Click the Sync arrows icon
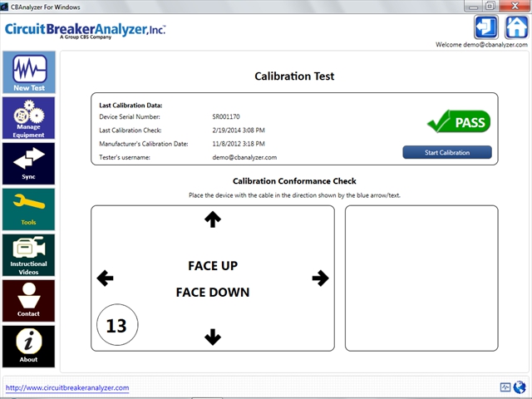The image size is (532, 399). click(x=29, y=159)
